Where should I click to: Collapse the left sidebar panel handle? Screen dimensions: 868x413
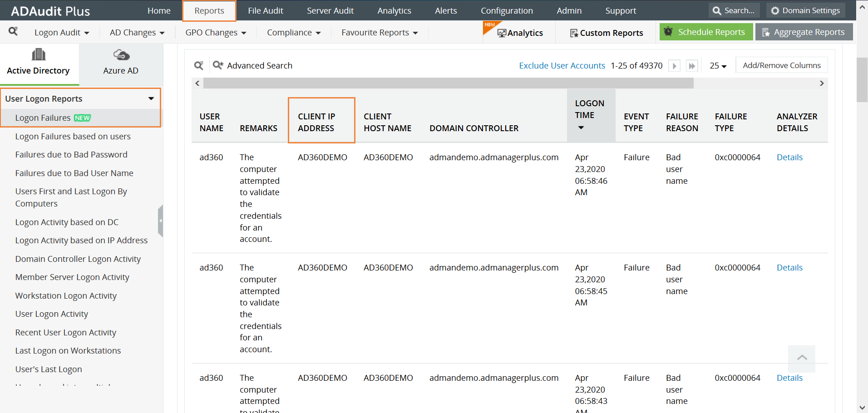point(160,221)
